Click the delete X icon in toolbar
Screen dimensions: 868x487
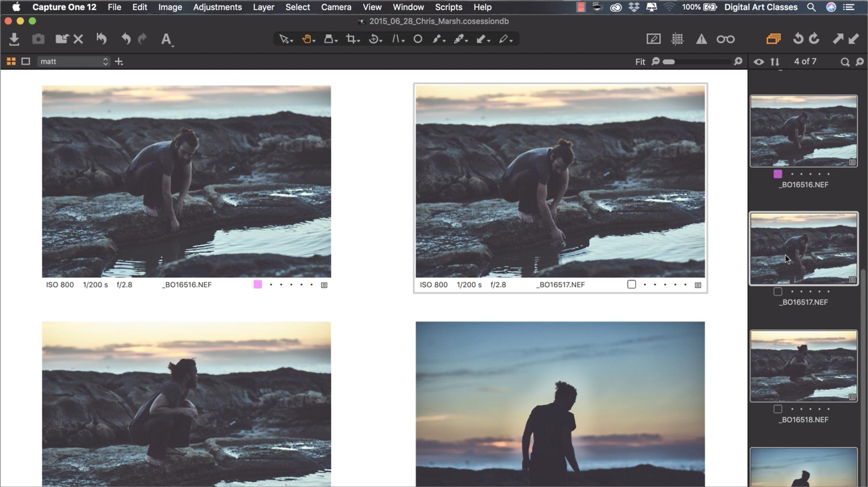78,40
